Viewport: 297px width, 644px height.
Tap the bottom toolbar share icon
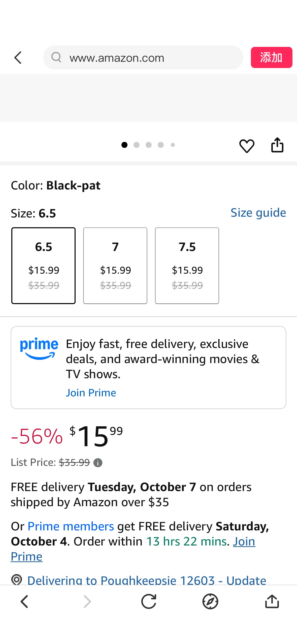pos(272,602)
